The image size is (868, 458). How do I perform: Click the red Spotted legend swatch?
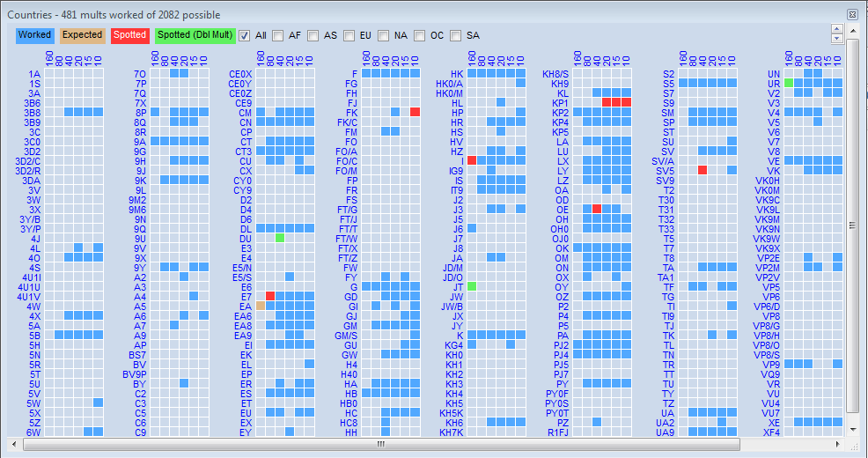(x=129, y=35)
